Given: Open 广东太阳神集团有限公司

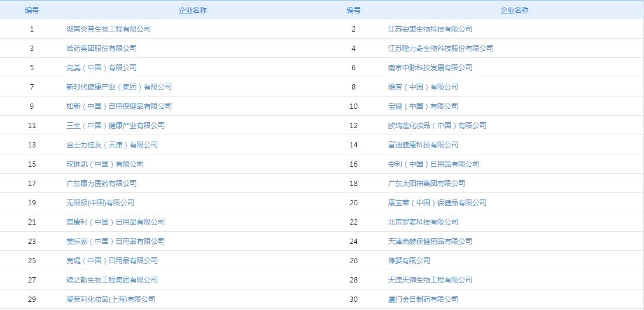Looking at the screenshot, I should (x=427, y=184).
